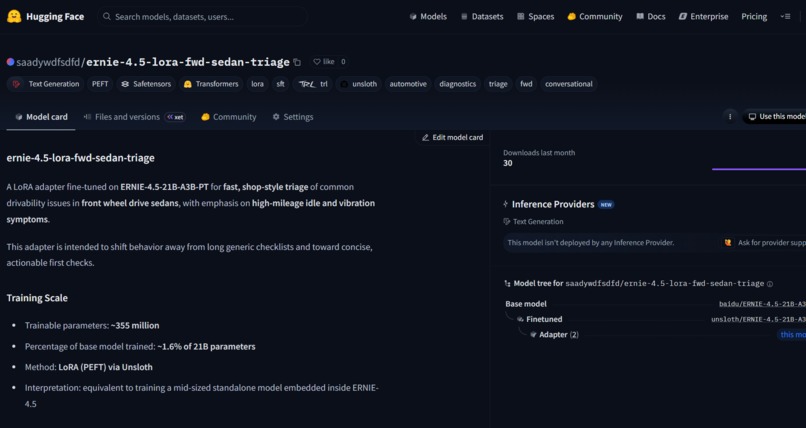Open the Models nav link

(x=428, y=16)
